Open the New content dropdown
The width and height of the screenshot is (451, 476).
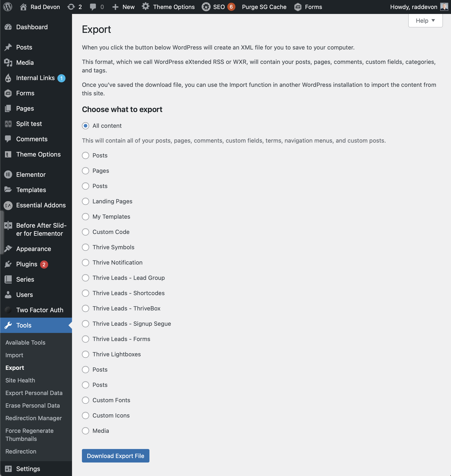124,7
